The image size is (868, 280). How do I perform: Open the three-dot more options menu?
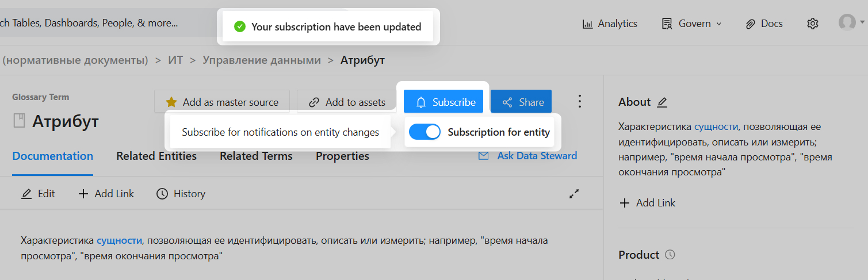(579, 102)
